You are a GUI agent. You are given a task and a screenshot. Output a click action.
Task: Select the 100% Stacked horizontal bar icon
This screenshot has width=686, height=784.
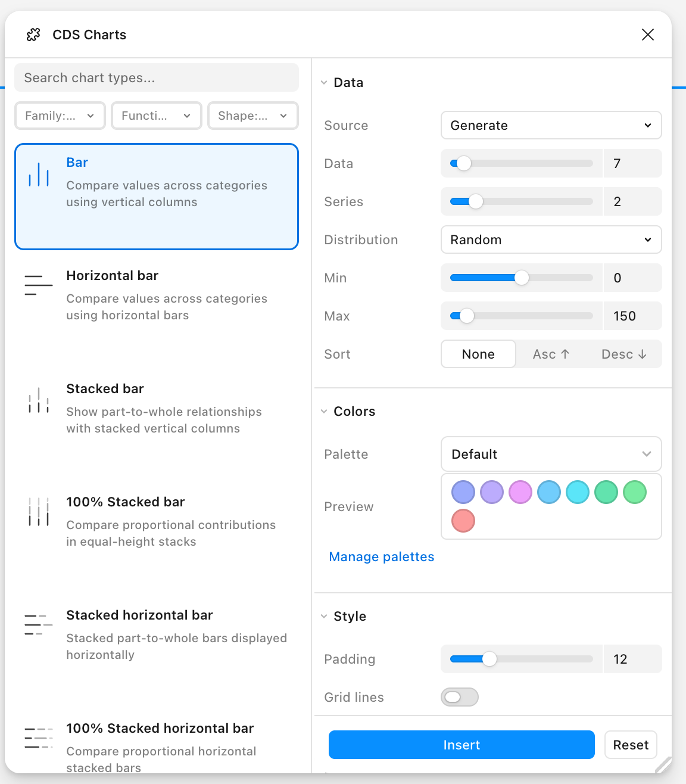(x=39, y=738)
